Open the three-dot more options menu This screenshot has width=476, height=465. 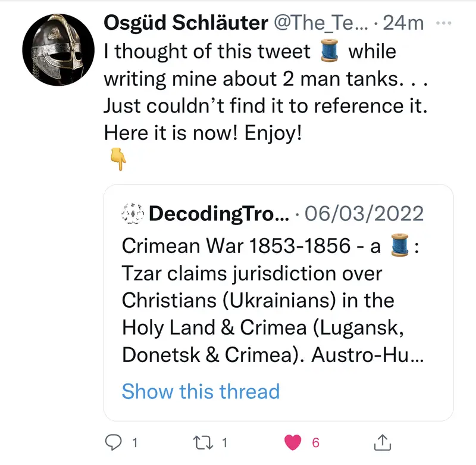coord(444,23)
